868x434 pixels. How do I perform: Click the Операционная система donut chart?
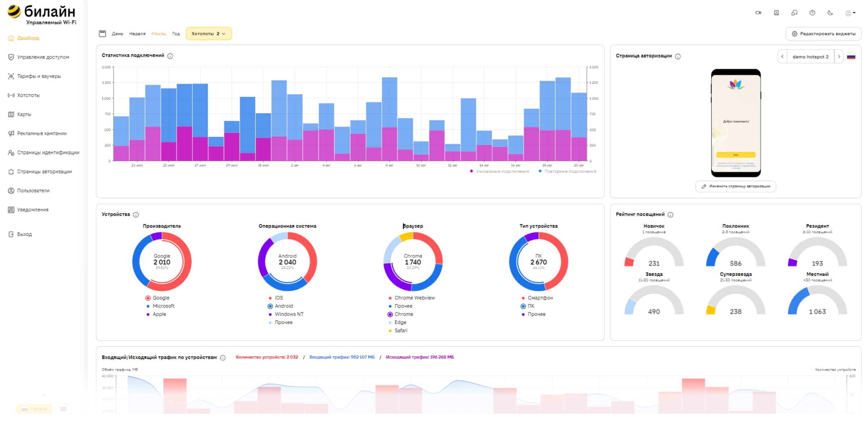pyautogui.click(x=288, y=262)
